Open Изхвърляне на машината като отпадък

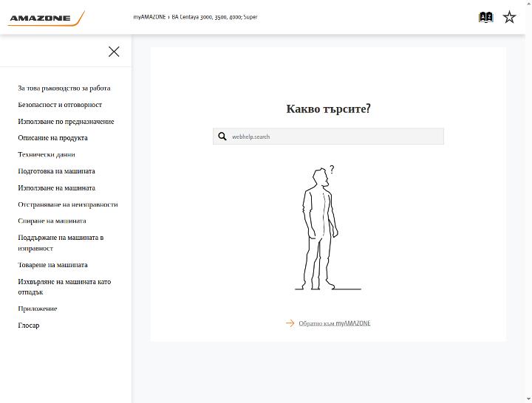coord(64,286)
